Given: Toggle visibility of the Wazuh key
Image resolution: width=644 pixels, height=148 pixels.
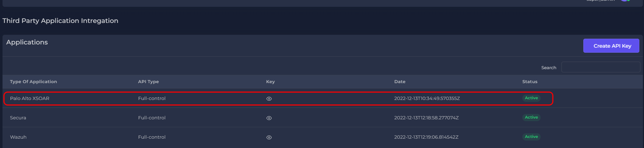Looking at the screenshot, I should [269, 137].
